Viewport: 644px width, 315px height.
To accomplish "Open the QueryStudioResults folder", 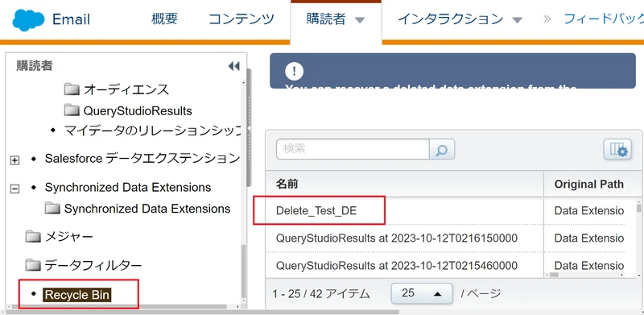I will point(138,111).
